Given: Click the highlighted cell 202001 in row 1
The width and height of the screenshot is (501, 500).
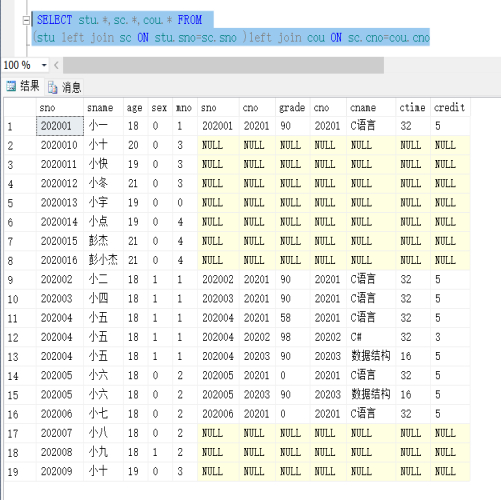Looking at the screenshot, I should (x=60, y=126).
